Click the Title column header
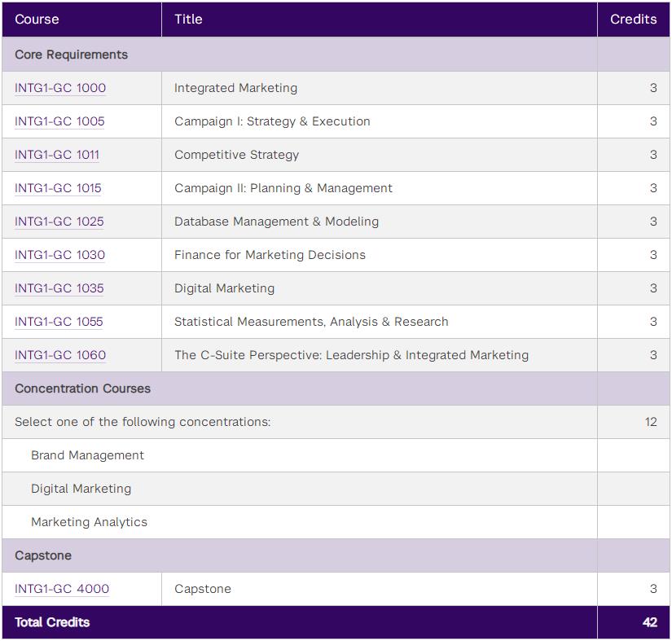This screenshot has height=641, width=672. 380,20
